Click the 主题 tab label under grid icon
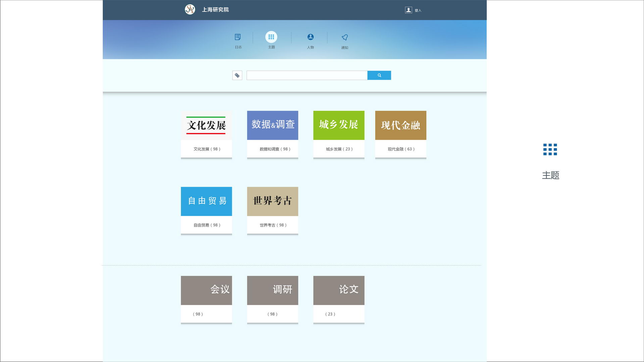The width and height of the screenshot is (644, 362). coord(271,47)
